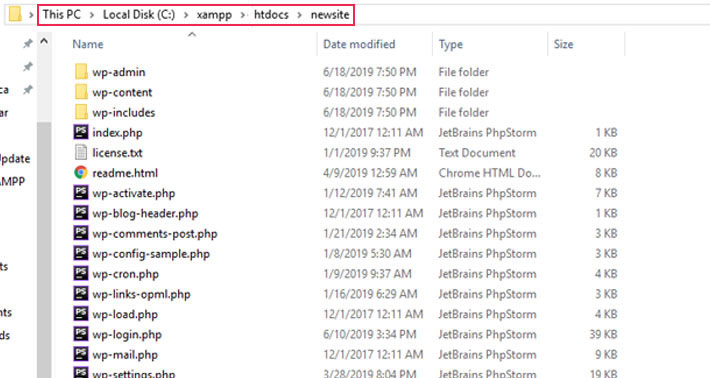The image size is (710, 378).
Task: Select the wp-activate.php file name
Action: [134, 193]
